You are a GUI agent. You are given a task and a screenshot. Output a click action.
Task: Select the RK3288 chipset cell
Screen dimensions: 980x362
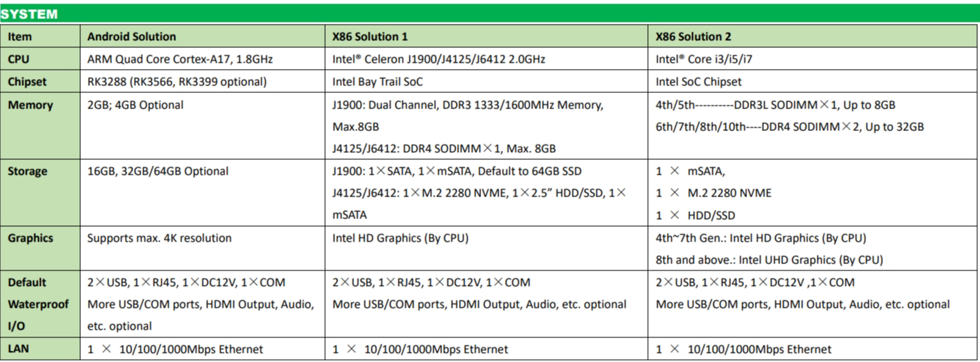click(x=177, y=82)
